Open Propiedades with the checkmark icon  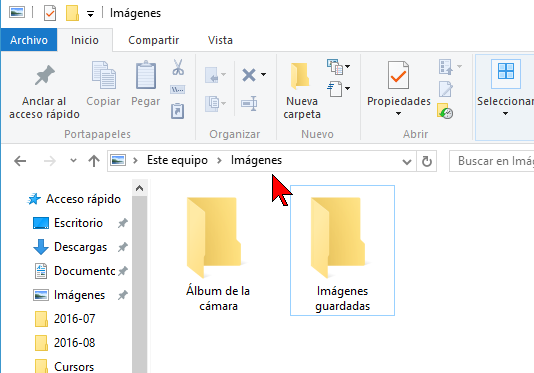pyautogui.click(x=398, y=75)
